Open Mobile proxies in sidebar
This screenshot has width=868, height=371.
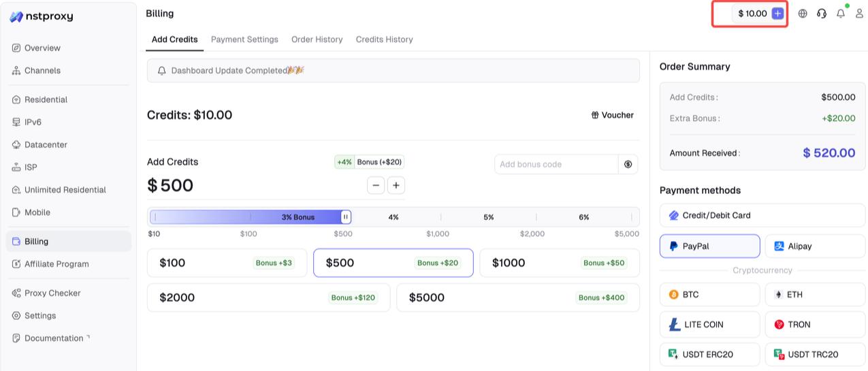point(37,212)
